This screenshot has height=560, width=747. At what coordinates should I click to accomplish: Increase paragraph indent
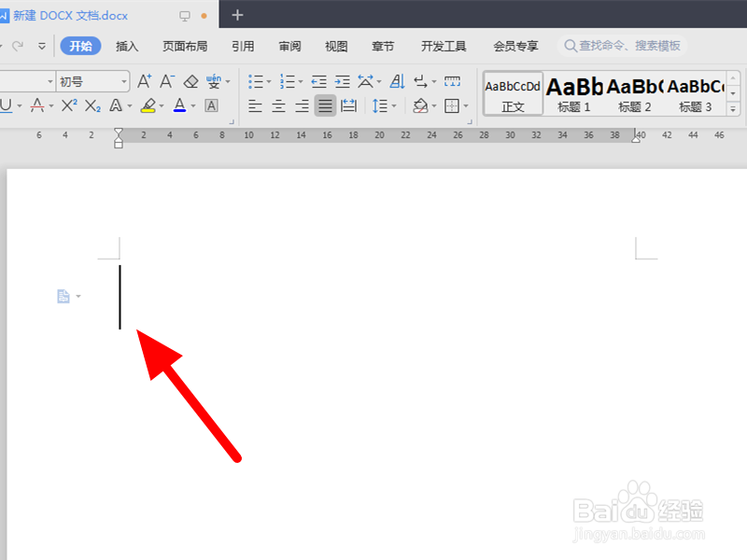click(342, 81)
